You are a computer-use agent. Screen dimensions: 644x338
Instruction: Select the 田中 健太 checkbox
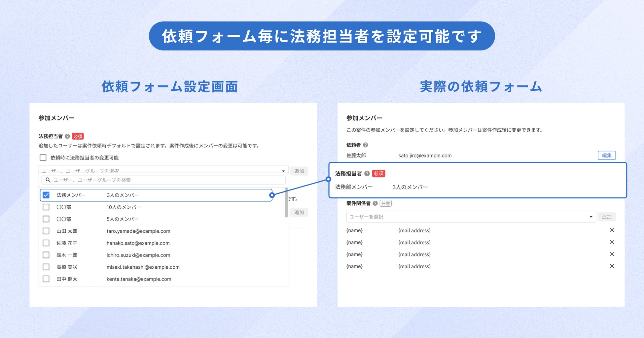pos(46,279)
